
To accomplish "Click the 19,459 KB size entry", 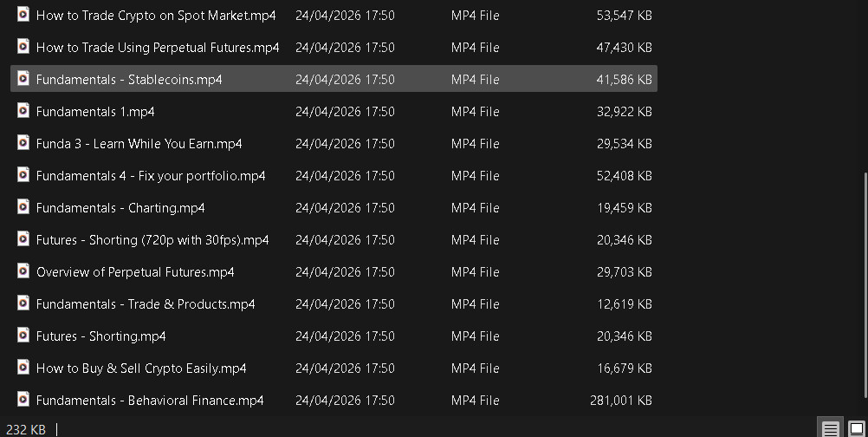I will coord(624,208).
